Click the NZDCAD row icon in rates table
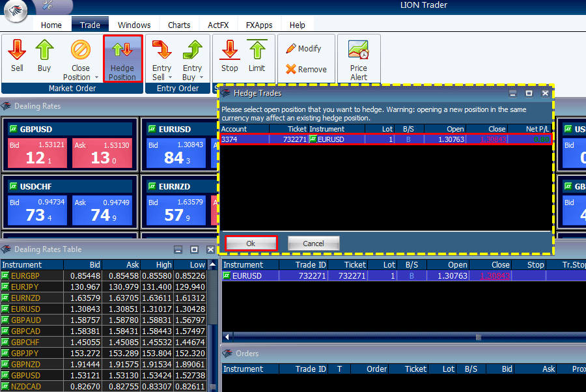Image resolution: width=586 pixels, height=392 pixels. pyautogui.click(x=5, y=386)
